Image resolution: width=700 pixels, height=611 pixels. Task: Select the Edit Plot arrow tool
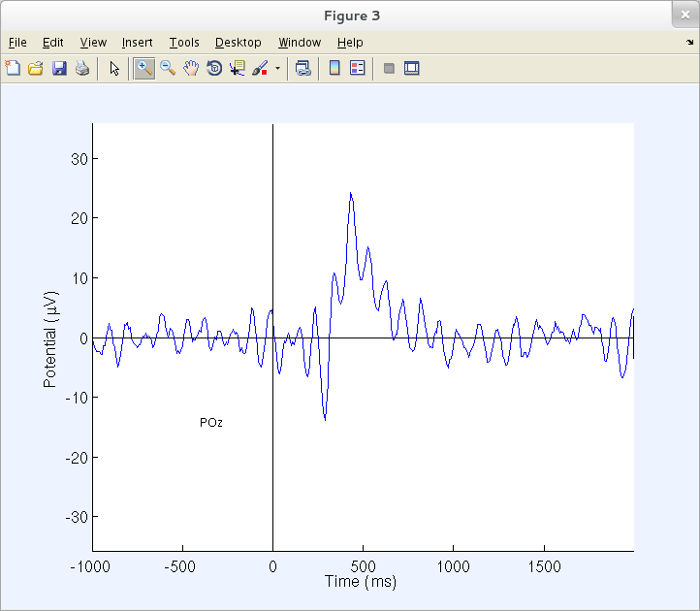coord(114,69)
